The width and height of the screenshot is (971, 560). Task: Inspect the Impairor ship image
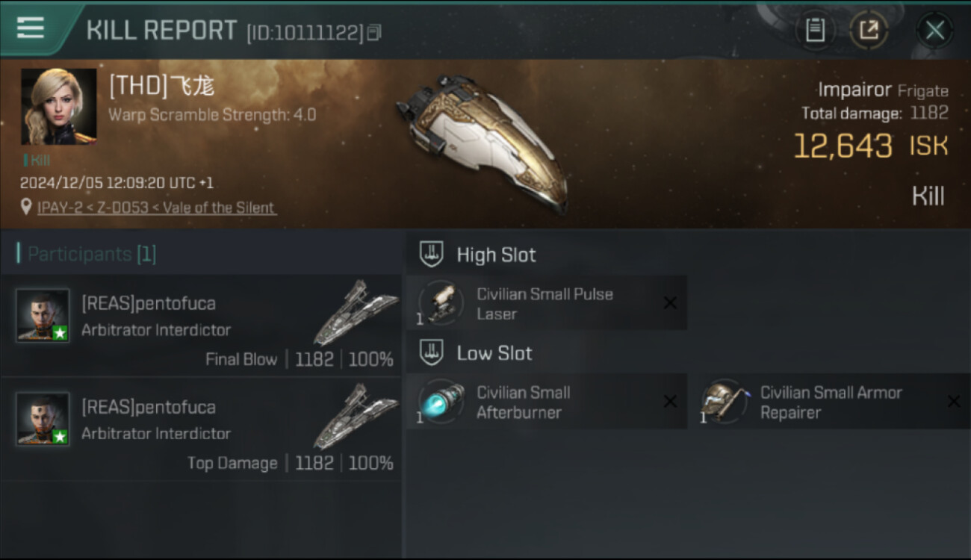click(482, 142)
